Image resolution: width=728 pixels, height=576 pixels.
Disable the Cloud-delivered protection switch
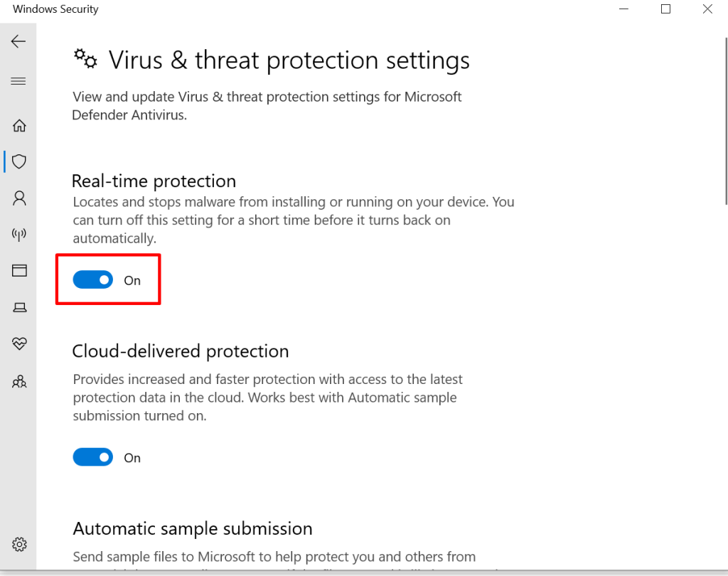click(93, 457)
